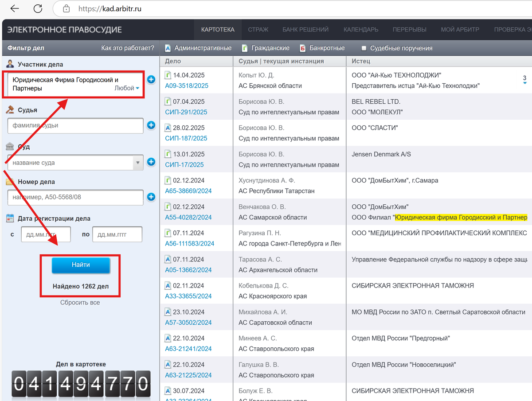Screen dimensions: 532x401
Task: Open case СИП-291/2025
Action: [186, 112]
